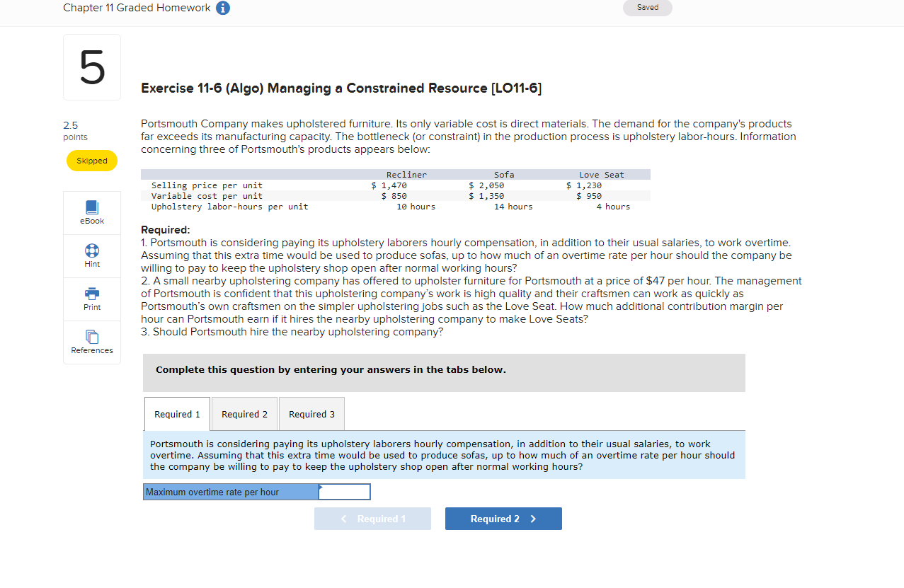Click the $ 950 variable cost cell

[589, 196]
